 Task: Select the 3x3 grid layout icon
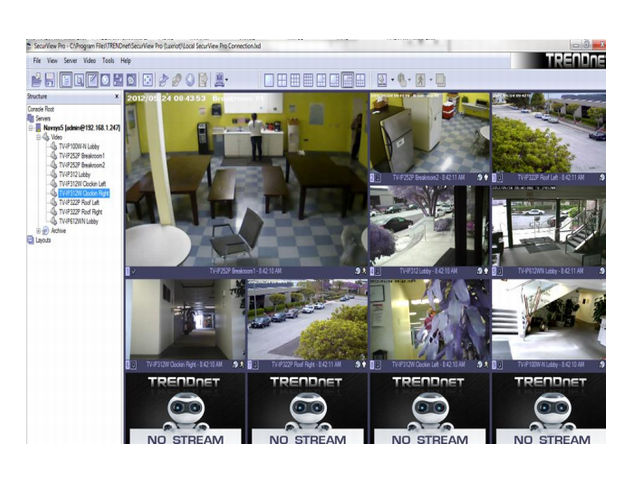pyautogui.click(x=295, y=80)
